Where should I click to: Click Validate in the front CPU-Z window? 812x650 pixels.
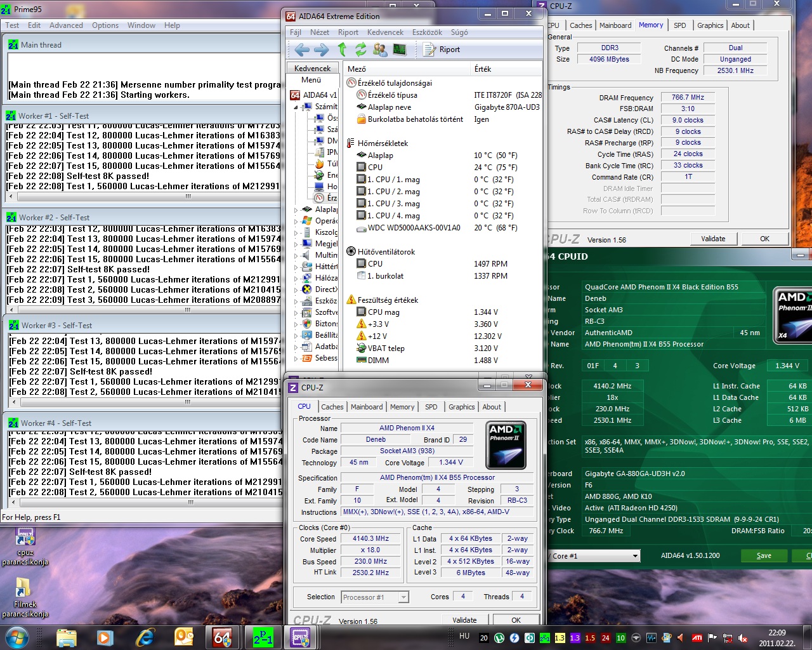(464, 620)
